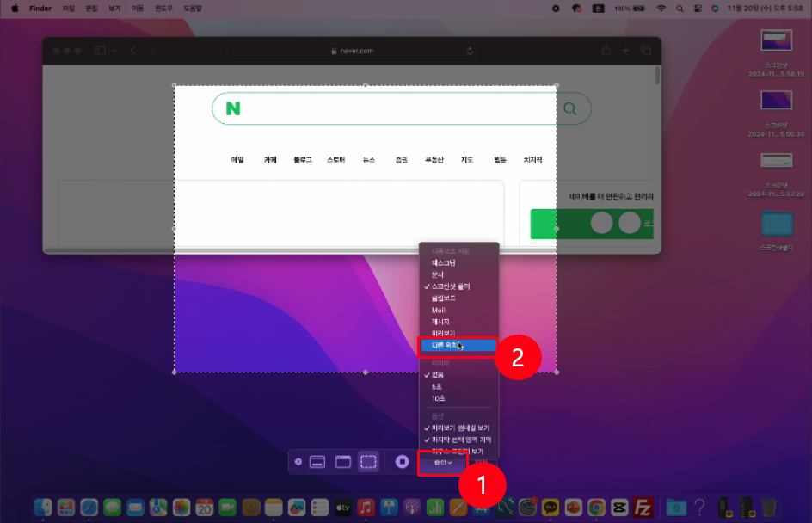Open FileZilla from the Dock
This screenshot has height=523, width=812.
pos(643,508)
